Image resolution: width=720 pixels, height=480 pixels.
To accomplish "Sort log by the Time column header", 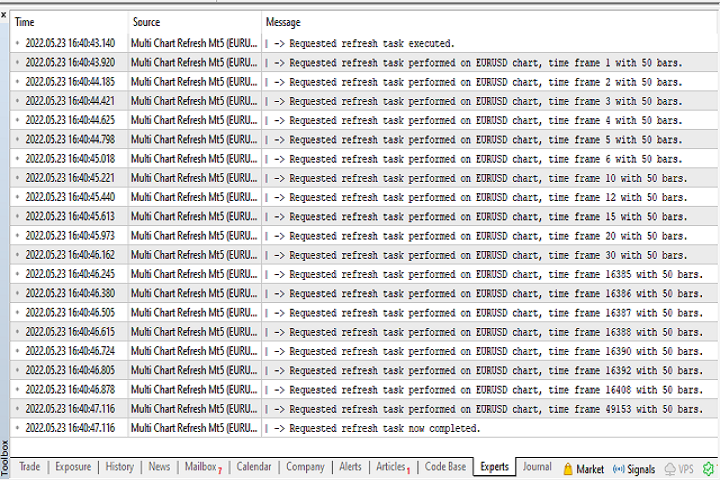I will [x=69, y=22].
